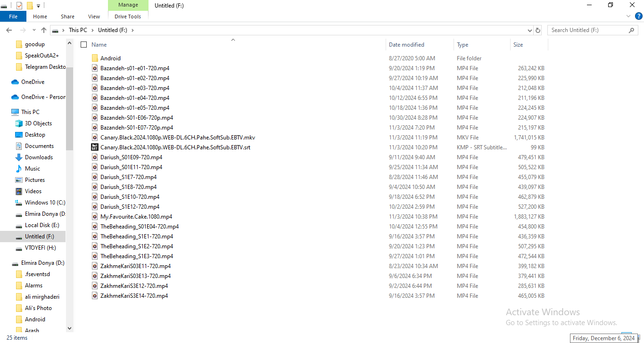
Task: Open OneDrive in the navigation pane
Action: 33,82
